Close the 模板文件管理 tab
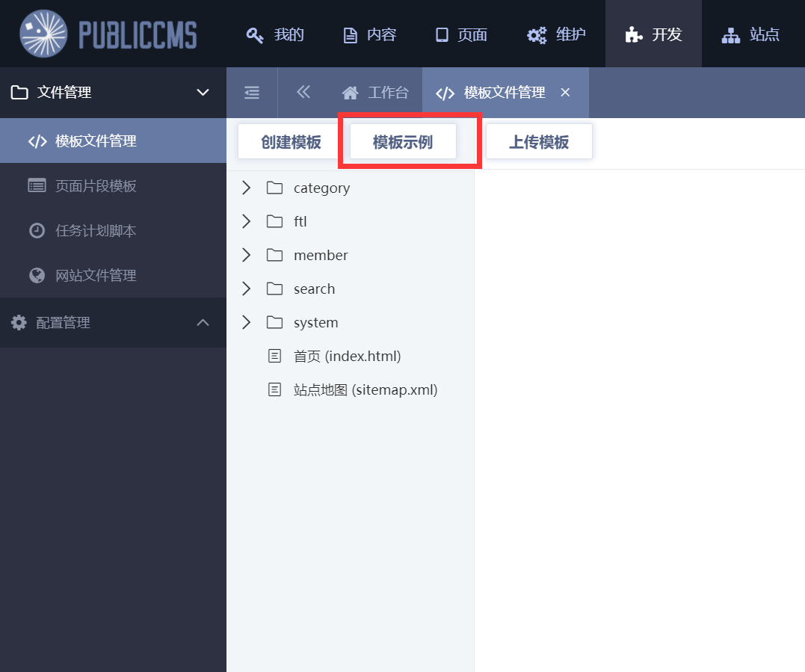805x672 pixels. [566, 92]
